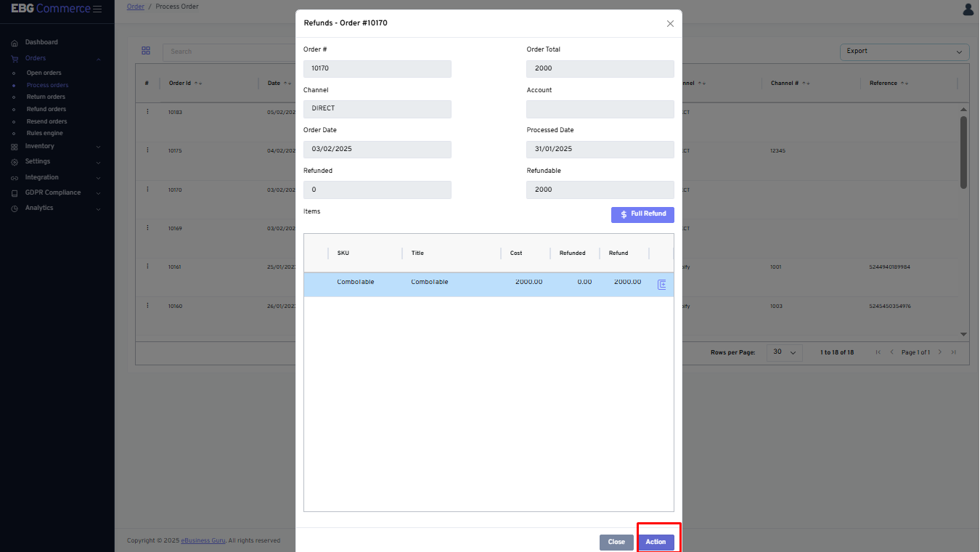Open the user profile icon
Image resolution: width=980 pixels, height=552 pixels.
point(968,9)
